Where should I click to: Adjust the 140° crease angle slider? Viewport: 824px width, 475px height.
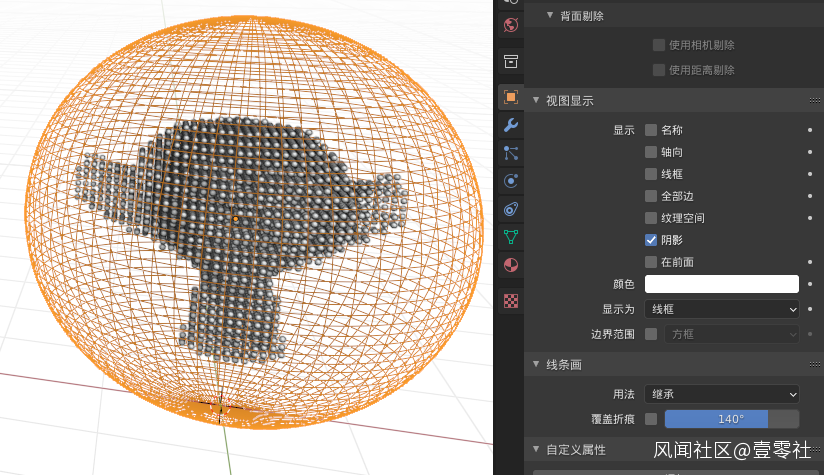(732, 419)
